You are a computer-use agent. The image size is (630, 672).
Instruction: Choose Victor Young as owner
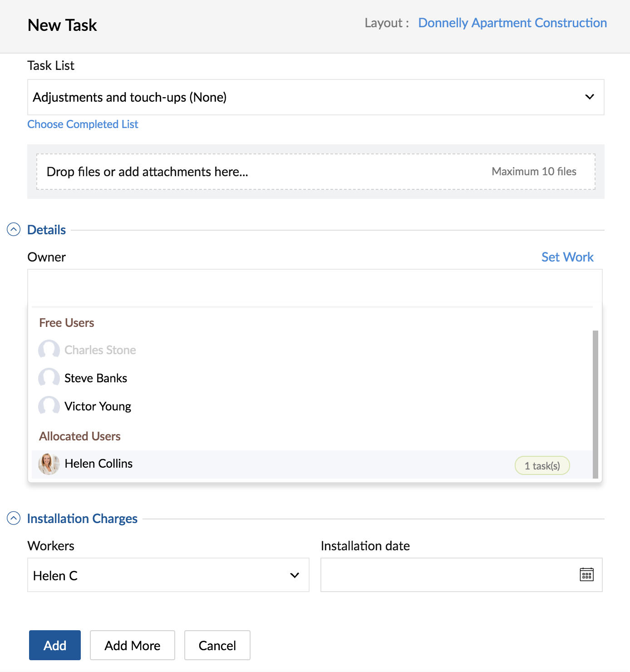312,406
